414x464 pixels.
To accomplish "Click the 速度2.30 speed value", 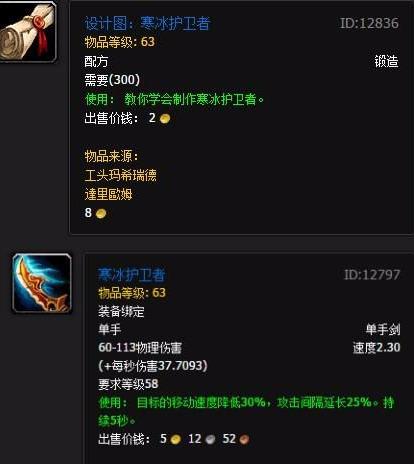I will tap(377, 348).
